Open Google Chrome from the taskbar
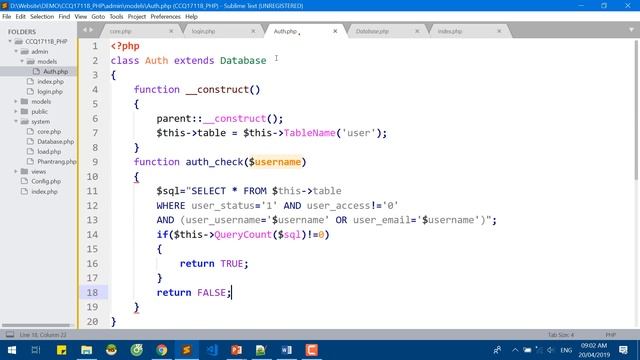This screenshot has height=360, width=640. (x=162, y=350)
